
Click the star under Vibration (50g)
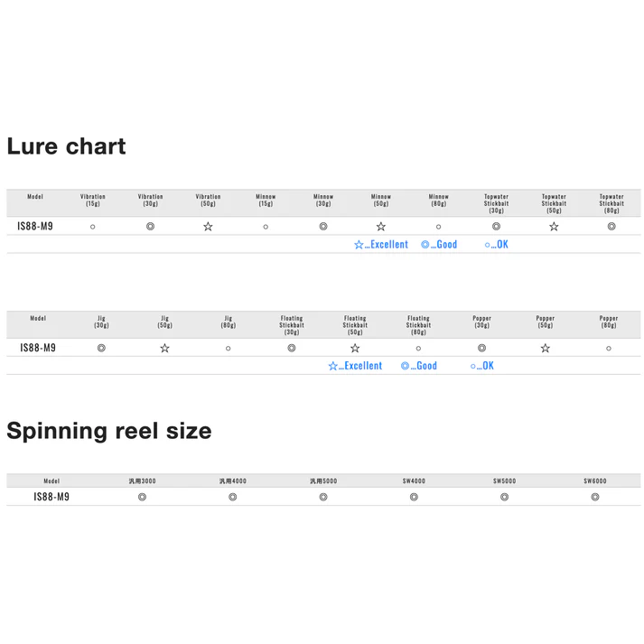click(x=209, y=227)
